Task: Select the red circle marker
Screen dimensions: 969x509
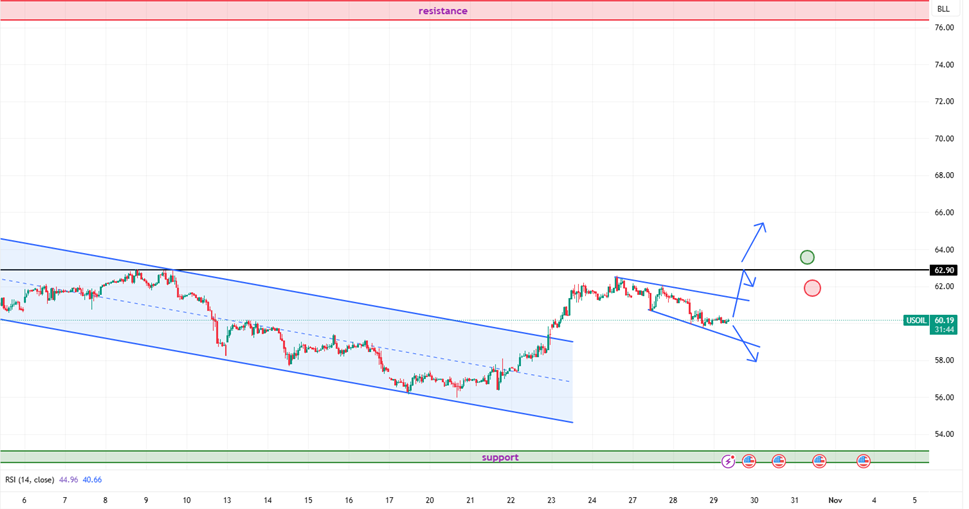Action: [x=812, y=288]
